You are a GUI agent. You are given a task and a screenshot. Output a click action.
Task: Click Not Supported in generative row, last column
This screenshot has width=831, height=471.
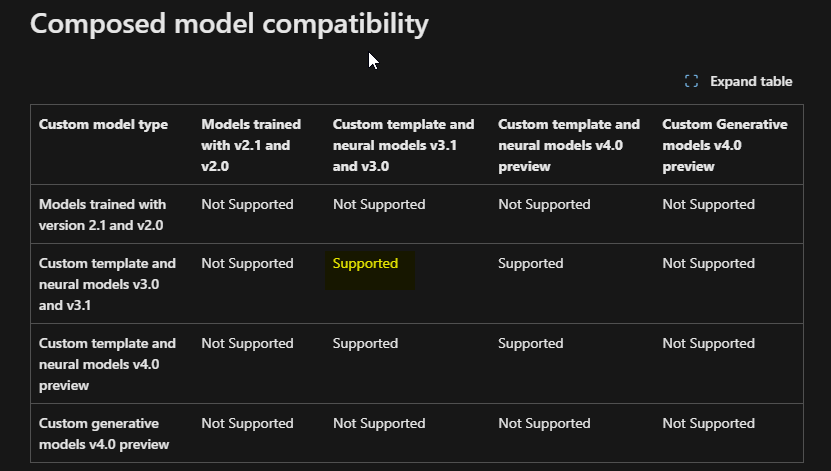(x=708, y=423)
